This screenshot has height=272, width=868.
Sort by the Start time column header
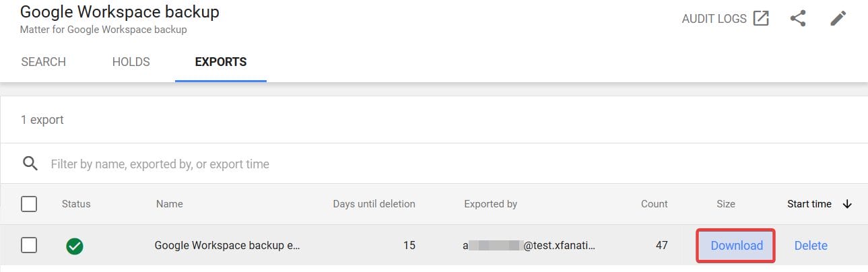[x=809, y=204]
